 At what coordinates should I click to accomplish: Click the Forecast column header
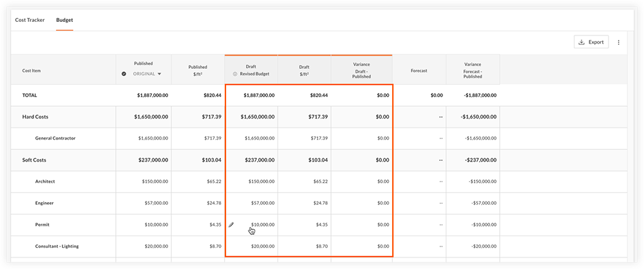tap(419, 71)
